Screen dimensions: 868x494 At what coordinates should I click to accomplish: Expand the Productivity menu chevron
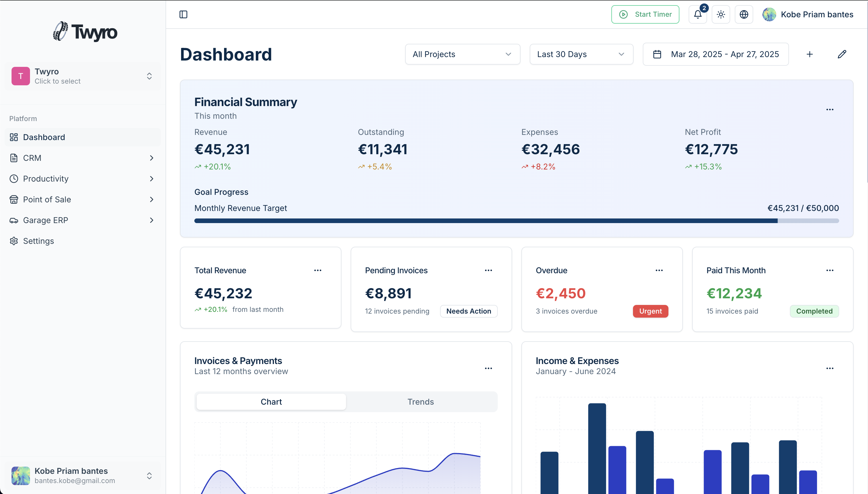(x=151, y=179)
